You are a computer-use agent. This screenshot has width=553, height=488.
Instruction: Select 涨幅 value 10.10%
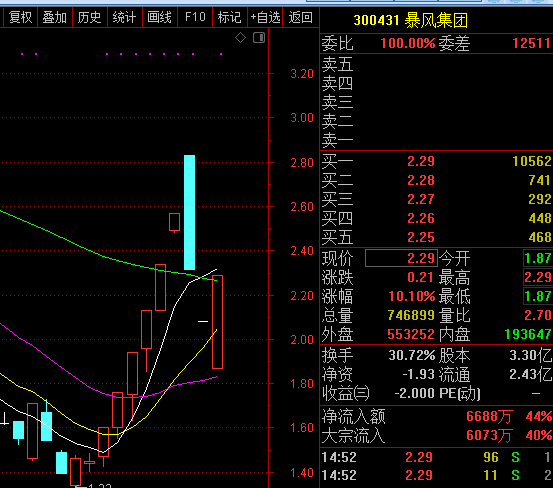412,297
